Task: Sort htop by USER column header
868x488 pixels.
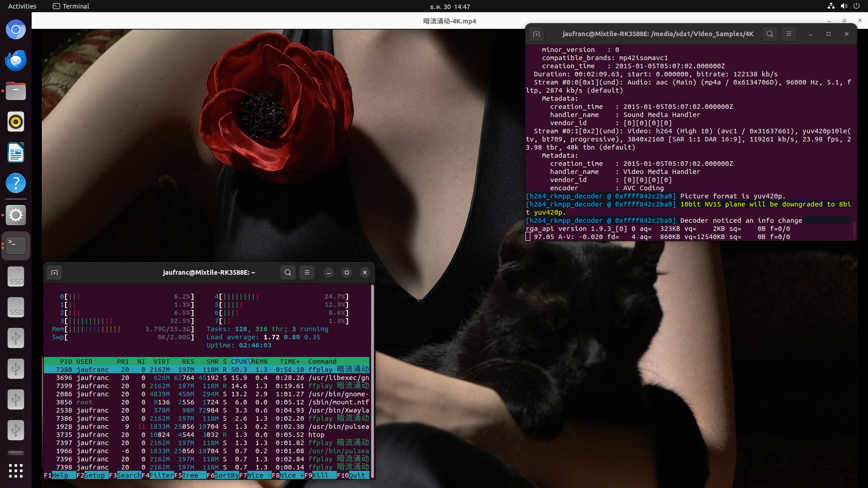Action: point(85,361)
